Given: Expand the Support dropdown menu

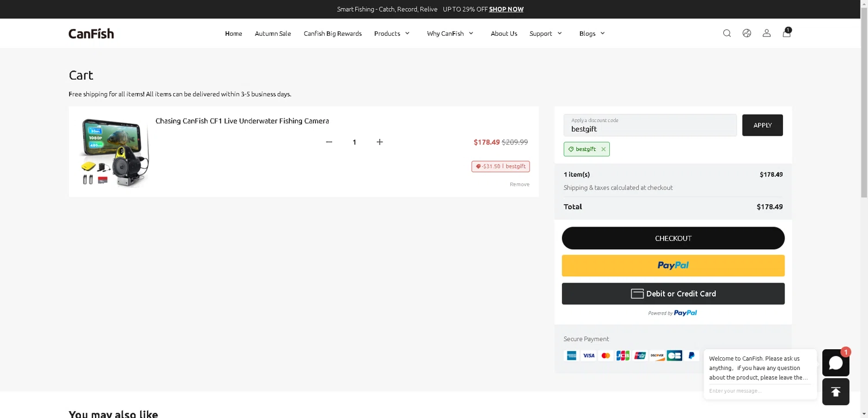Looking at the screenshot, I should pyautogui.click(x=546, y=34).
